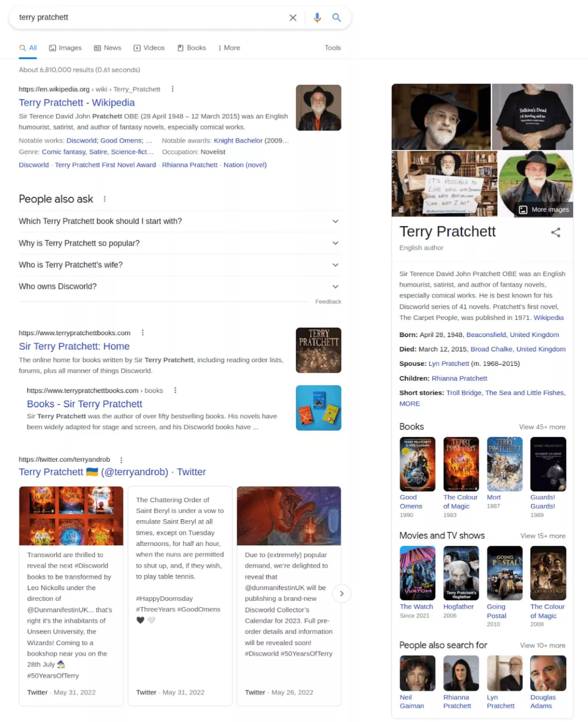Viewport: 588px width, 722px height.
Task: View 15+ more movies and TV shows
Action: click(x=543, y=536)
